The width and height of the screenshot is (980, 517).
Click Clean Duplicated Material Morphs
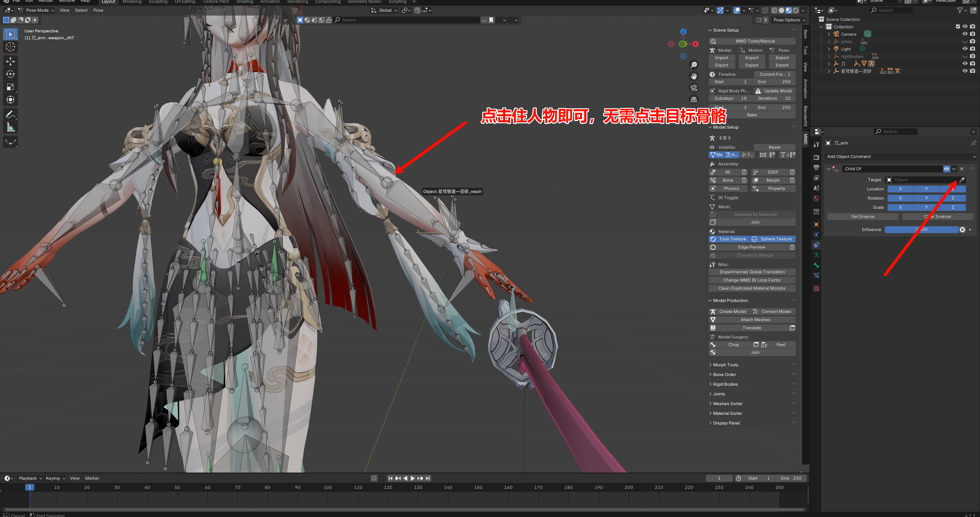tap(752, 288)
